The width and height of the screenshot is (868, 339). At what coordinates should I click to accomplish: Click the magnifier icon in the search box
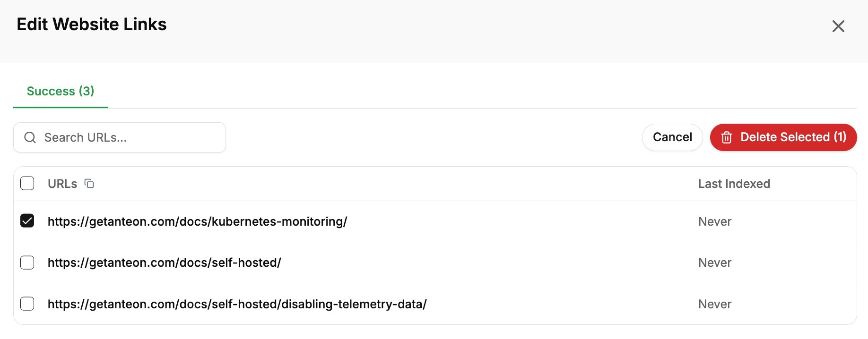click(30, 137)
